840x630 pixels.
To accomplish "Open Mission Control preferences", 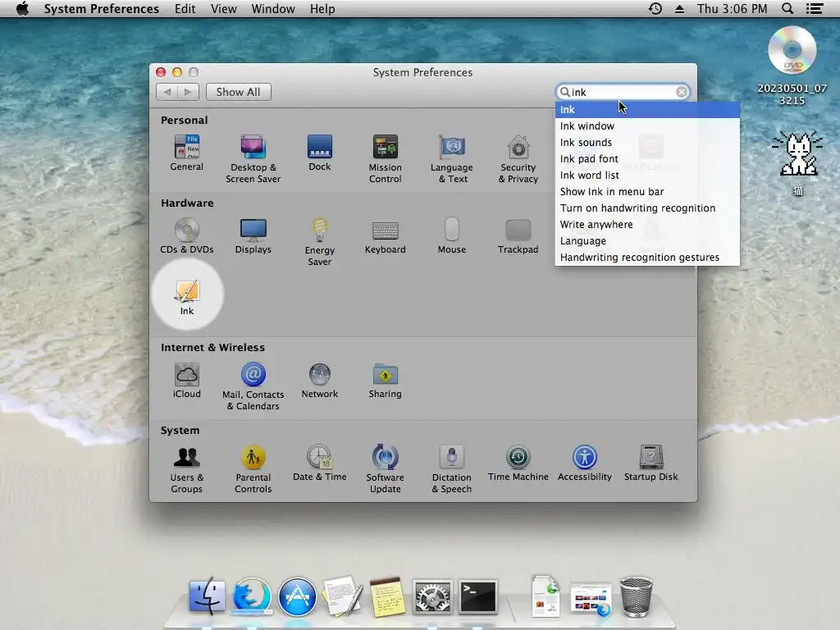I will 386,158.
